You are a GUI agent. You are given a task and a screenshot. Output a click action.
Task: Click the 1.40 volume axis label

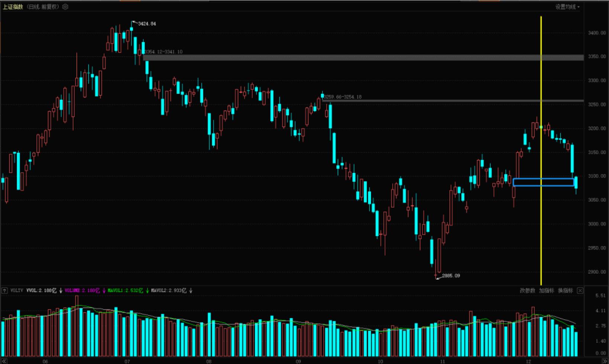600,341
